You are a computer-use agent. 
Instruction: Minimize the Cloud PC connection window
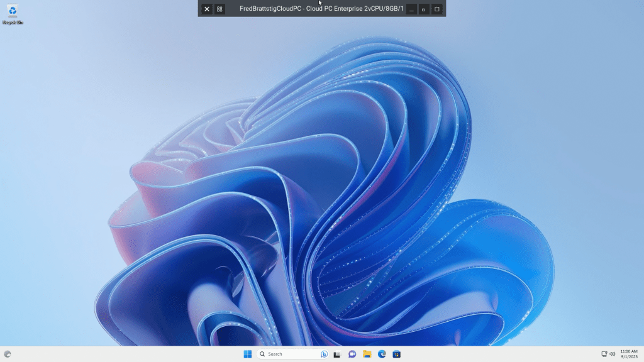[x=411, y=9]
